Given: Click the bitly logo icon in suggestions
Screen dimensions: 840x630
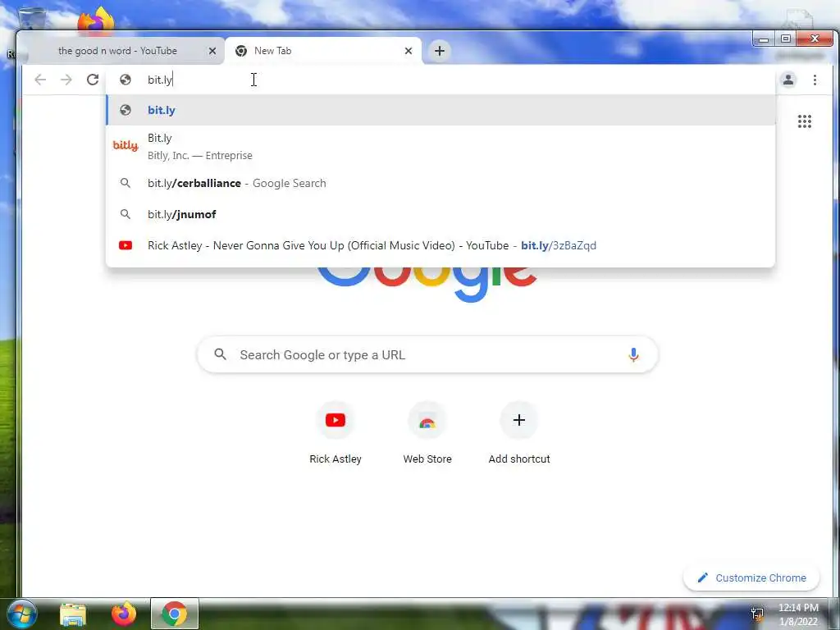Looking at the screenshot, I should (126, 145).
